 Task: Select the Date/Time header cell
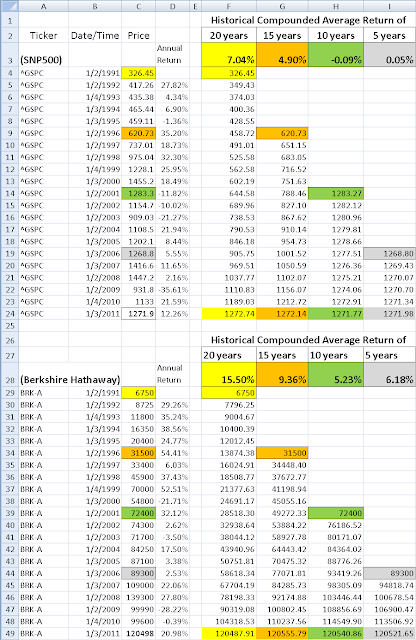point(95,36)
